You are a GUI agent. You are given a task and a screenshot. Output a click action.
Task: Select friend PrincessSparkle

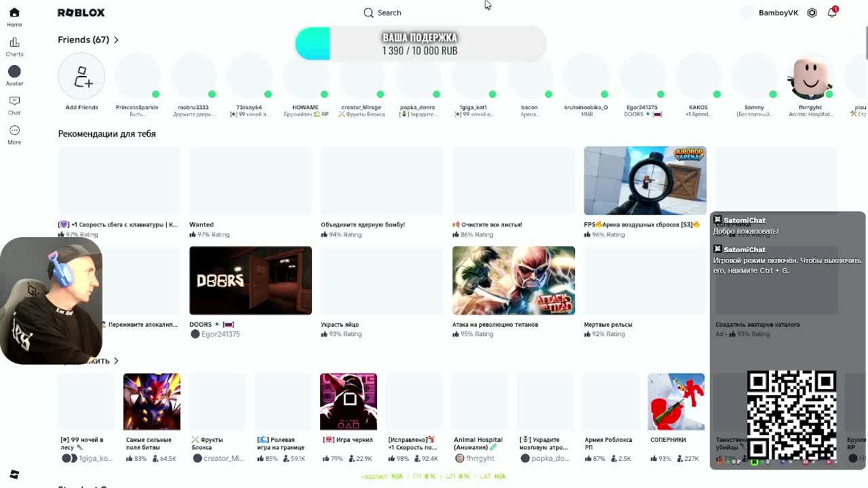[137, 77]
